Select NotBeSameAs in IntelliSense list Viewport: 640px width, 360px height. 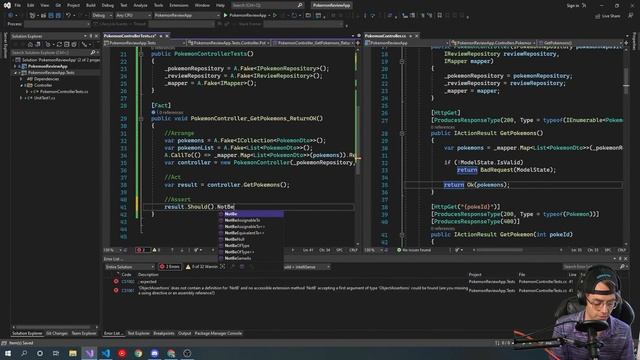(251, 258)
